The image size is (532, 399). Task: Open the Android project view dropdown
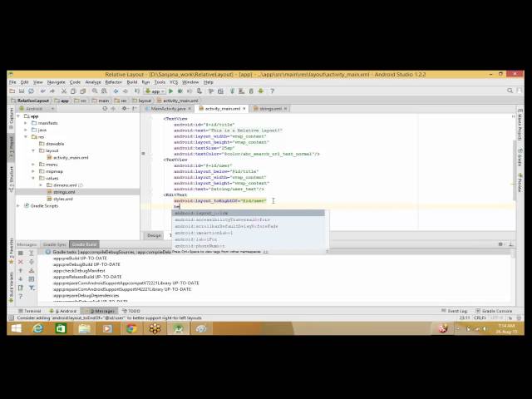tap(37, 109)
